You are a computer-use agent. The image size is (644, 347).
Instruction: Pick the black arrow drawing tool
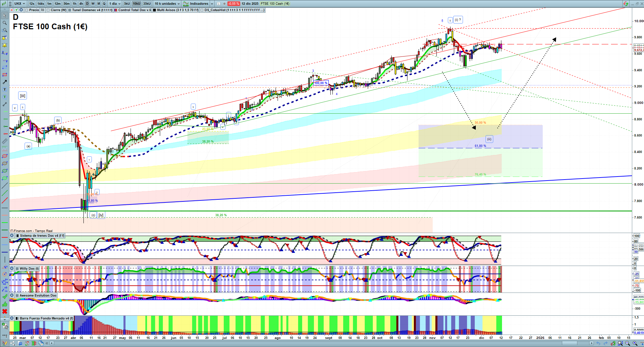pyautogui.click(x=5, y=82)
